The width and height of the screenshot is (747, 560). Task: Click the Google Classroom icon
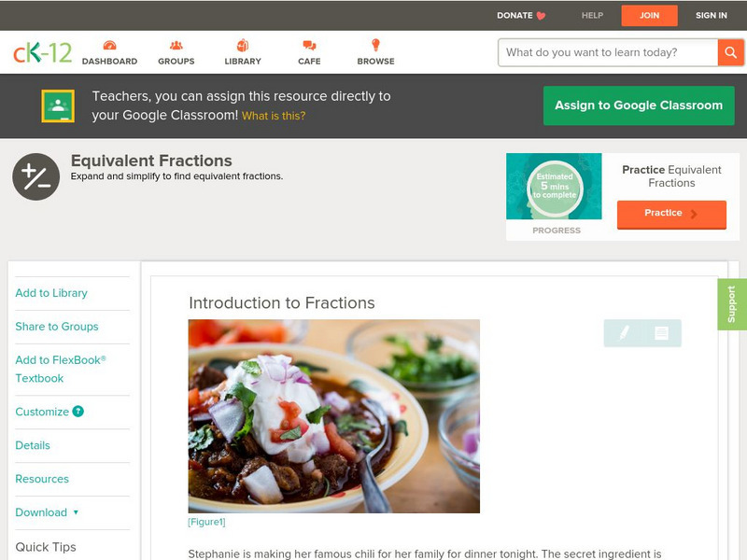point(58,105)
